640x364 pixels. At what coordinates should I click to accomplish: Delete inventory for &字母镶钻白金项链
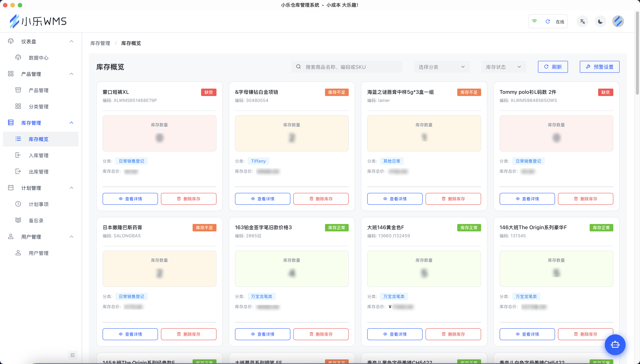[x=321, y=199]
